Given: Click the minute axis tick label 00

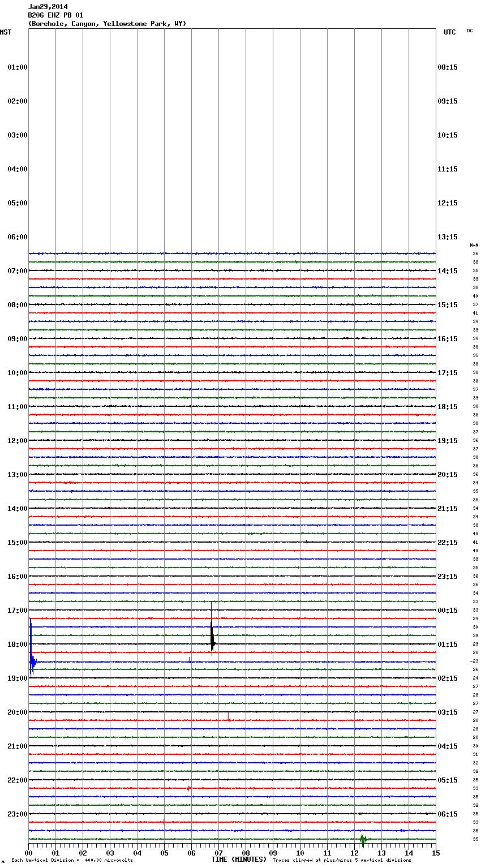Looking at the screenshot, I should point(28,853).
